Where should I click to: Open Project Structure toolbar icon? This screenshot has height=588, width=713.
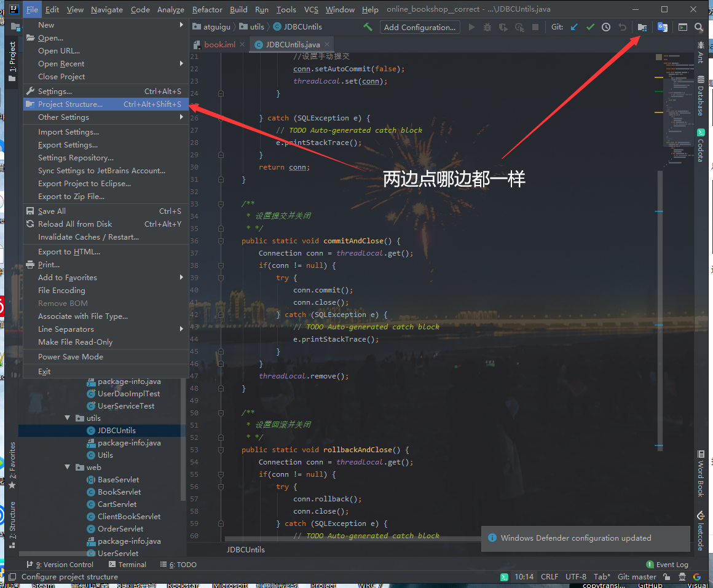642,27
